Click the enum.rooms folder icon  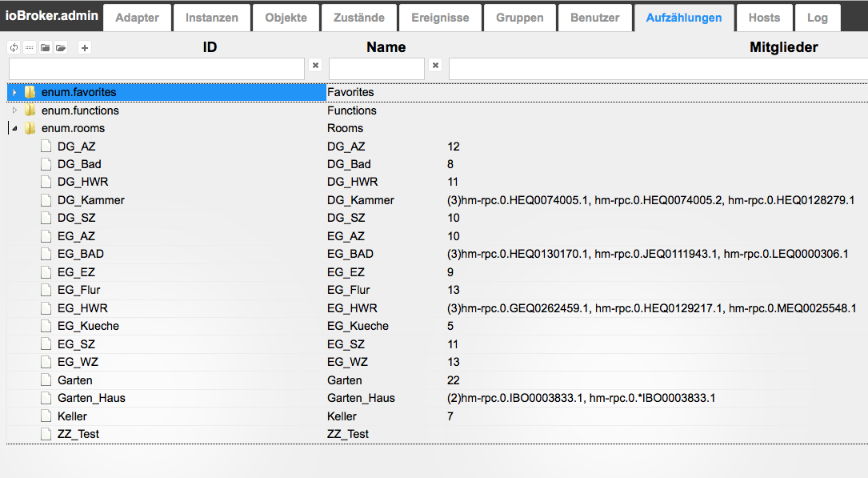coord(30,129)
